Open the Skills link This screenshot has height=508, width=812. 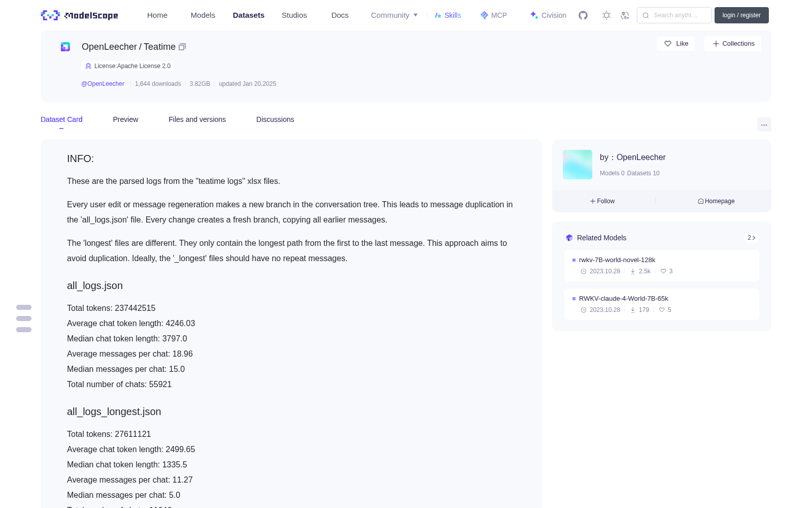(x=448, y=15)
